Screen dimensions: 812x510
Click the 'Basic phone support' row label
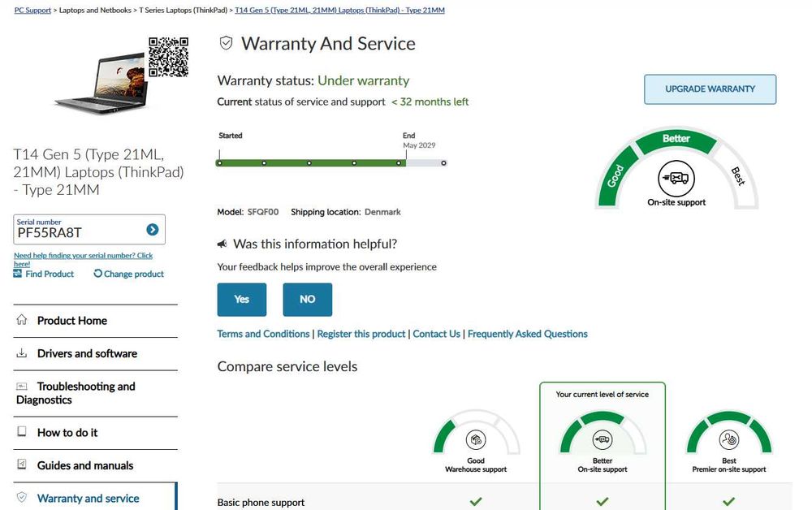pos(261,502)
